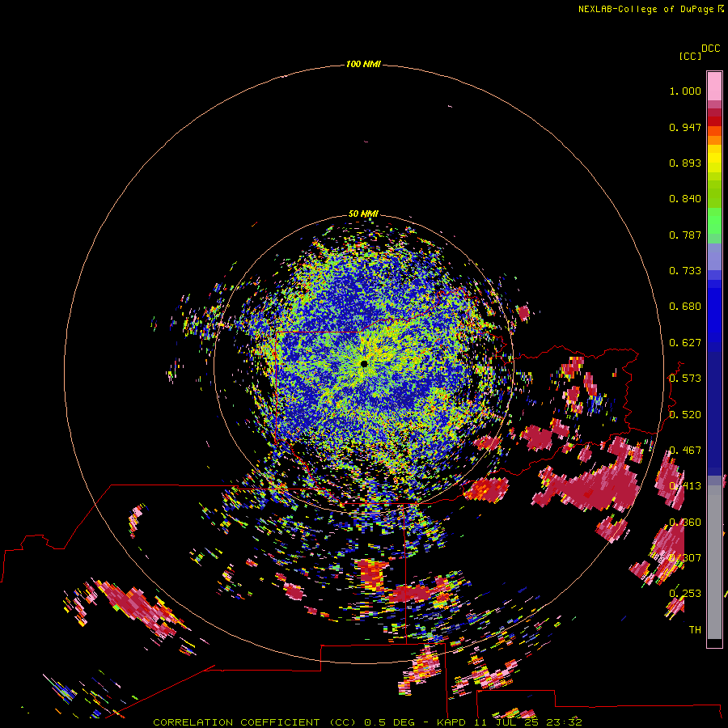This screenshot has width=728, height=728.
Task: Click the radar site dot at center
Action: 364,363
